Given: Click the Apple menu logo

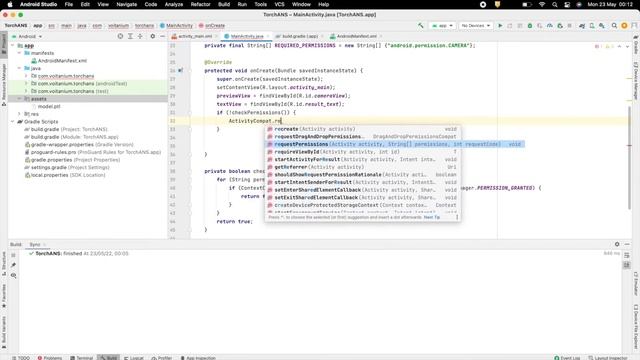Looking at the screenshot, I should pos(10,4).
